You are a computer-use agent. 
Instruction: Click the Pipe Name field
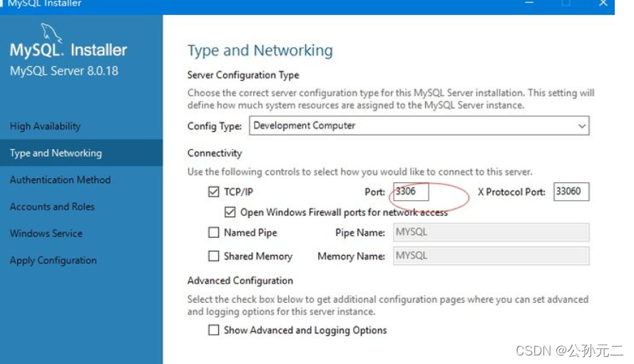click(x=491, y=232)
